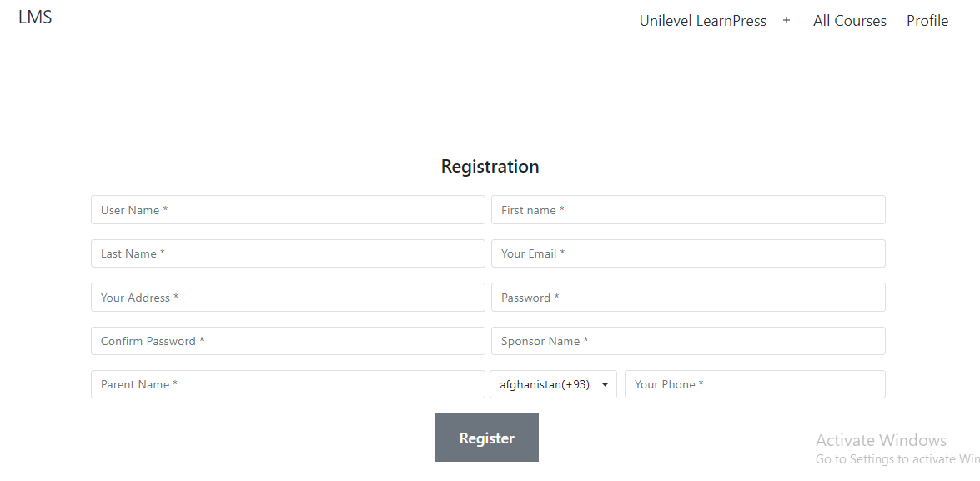
Task: Click the plus icon next to Unilevel LearnPress
Action: tap(786, 20)
